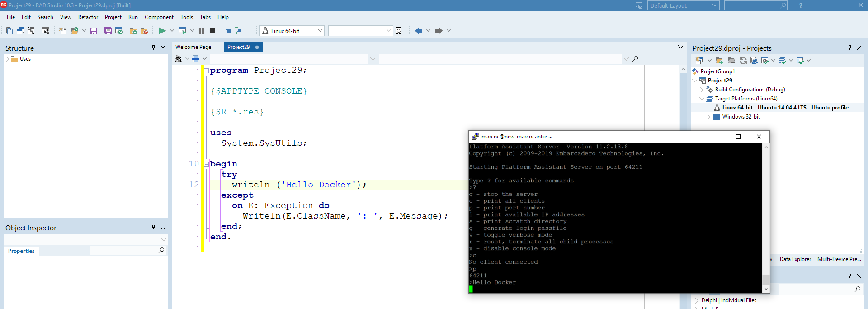Viewport: 868px width, 309px height.
Task: Pause the running program
Action: click(201, 31)
